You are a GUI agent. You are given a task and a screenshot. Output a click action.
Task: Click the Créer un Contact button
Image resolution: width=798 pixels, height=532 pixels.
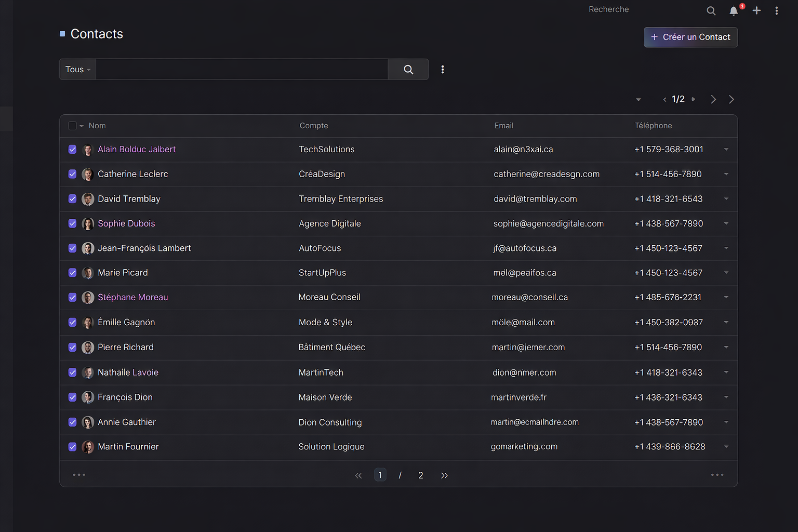click(x=690, y=37)
